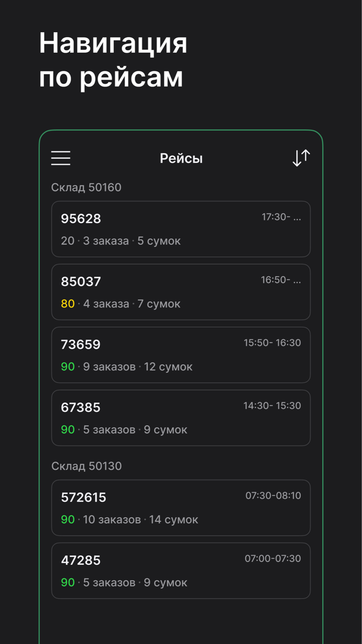The width and height of the screenshot is (362, 644).
Task: Tap the sort arrows icon
Action: (300, 158)
